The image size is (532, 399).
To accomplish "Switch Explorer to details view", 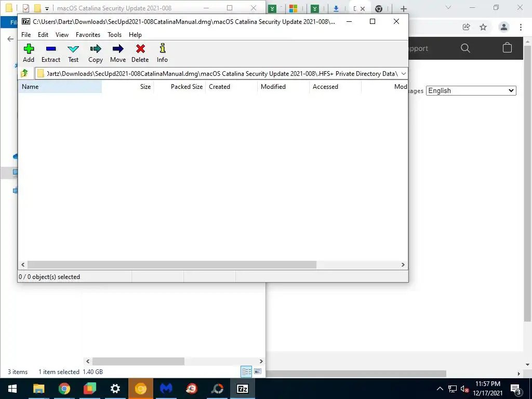I will point(247,371).
